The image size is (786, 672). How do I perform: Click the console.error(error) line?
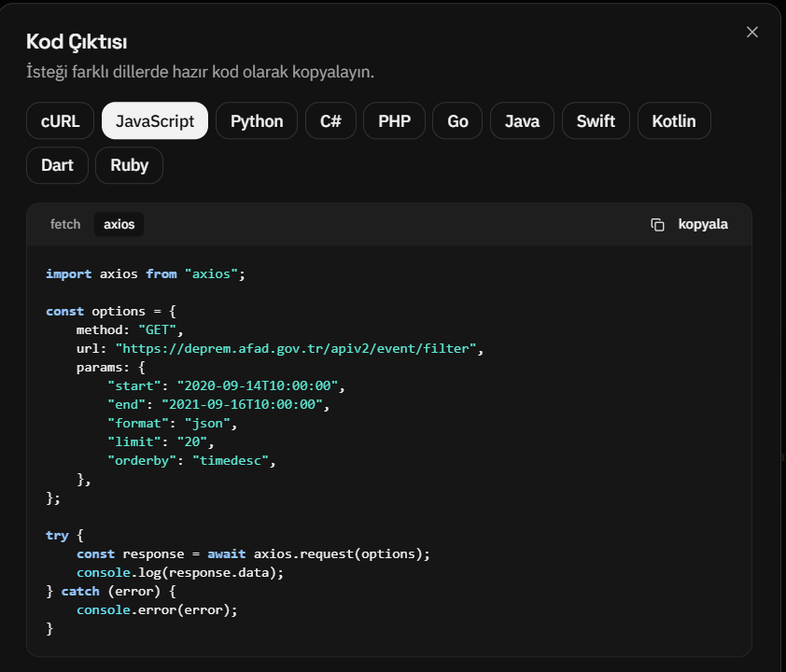[157, 609]
